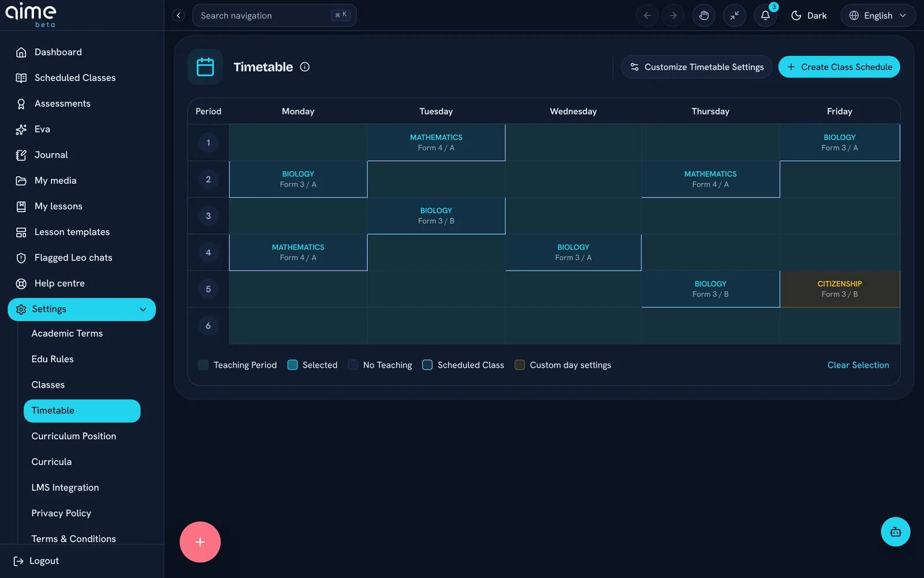The image size is (924, 578).
Task: Click Clear Selection link
Action: tap(858, 365)
